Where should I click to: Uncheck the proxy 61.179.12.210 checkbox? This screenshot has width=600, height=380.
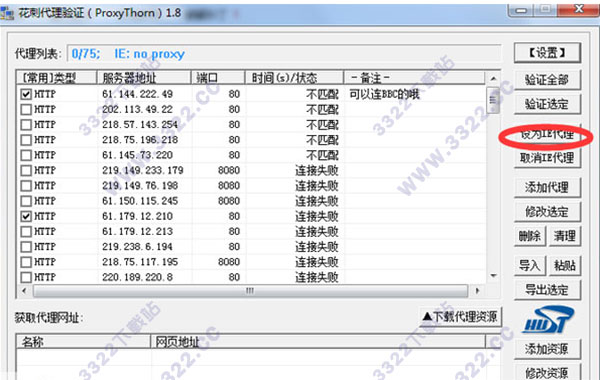click(26, 216)
